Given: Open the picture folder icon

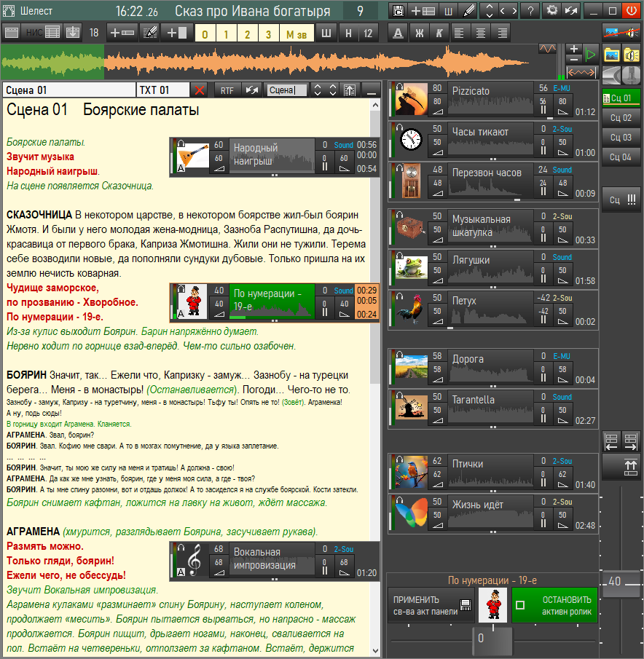Looking at the screenshot, I should pyautogui.click(x=612, y=55).
